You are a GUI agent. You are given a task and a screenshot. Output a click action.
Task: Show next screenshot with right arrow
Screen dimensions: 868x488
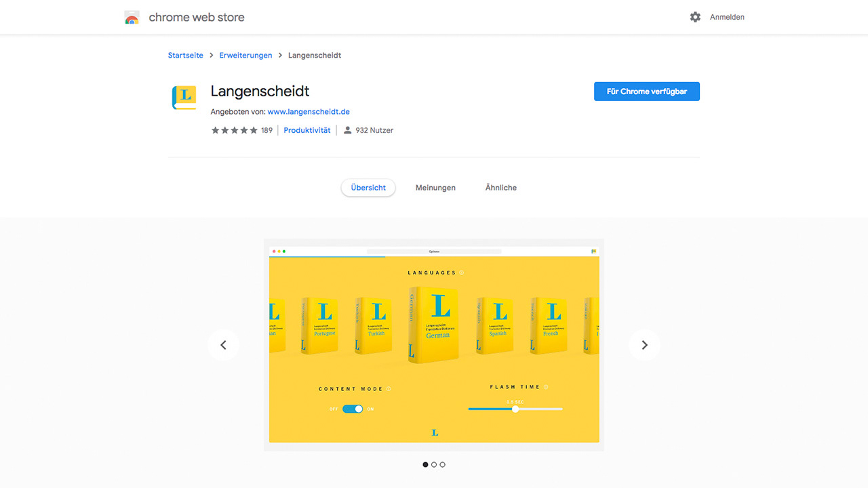click(644, 345)
